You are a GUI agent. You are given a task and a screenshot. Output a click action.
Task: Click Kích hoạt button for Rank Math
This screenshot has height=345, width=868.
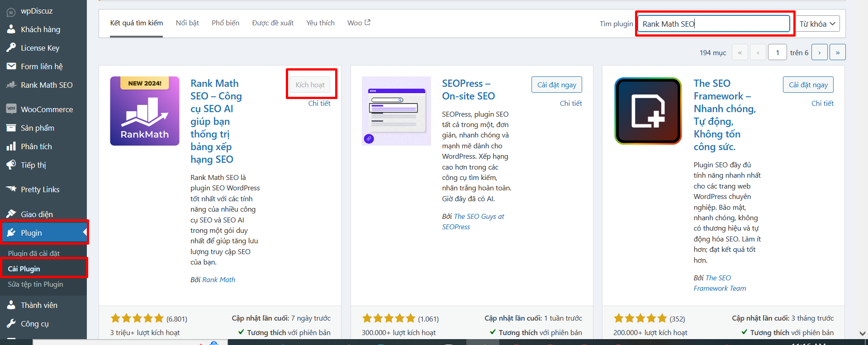pyautogui.click(x=310, y=85)
